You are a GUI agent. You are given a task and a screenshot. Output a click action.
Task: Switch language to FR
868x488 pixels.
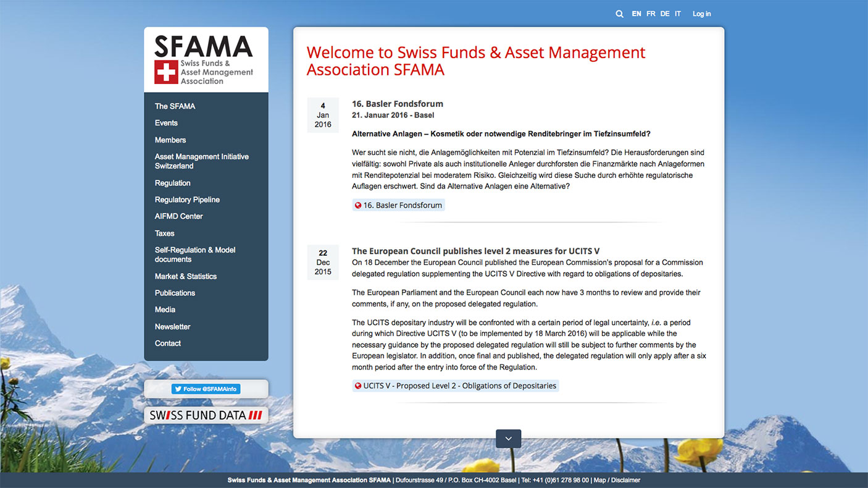click(x=651, y=14)
